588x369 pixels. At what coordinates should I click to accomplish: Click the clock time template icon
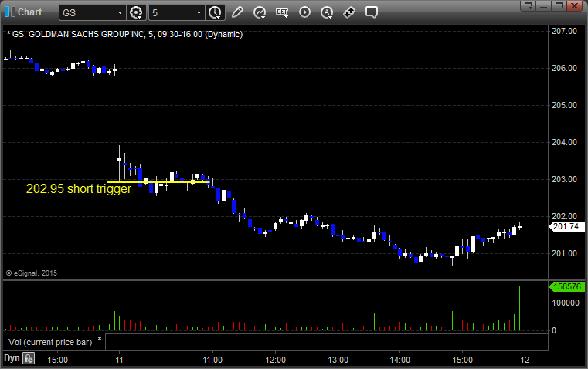click(215, 12)
